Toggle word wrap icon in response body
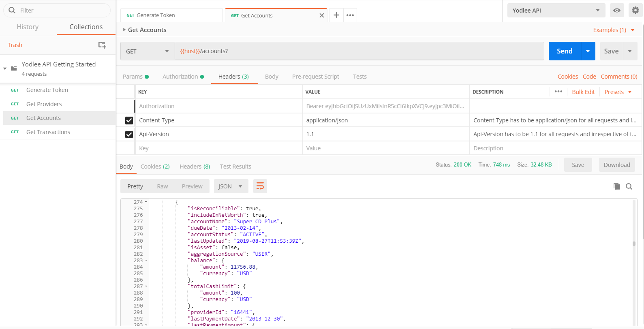This screenshot has height=329, width=644. (260, 186)
